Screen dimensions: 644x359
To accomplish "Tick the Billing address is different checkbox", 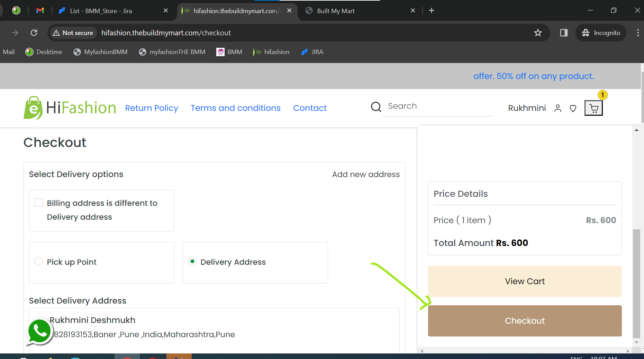I will coord(39,202).
